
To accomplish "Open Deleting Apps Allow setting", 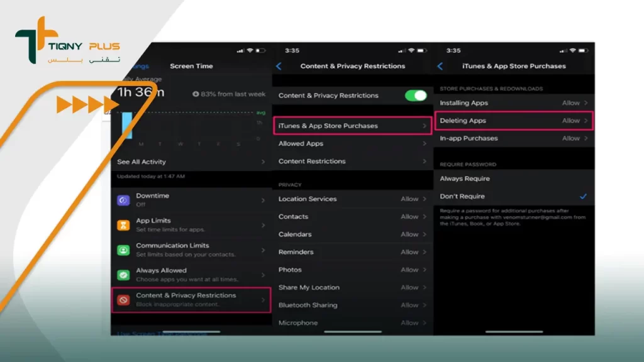I will [x=514, y=121].
